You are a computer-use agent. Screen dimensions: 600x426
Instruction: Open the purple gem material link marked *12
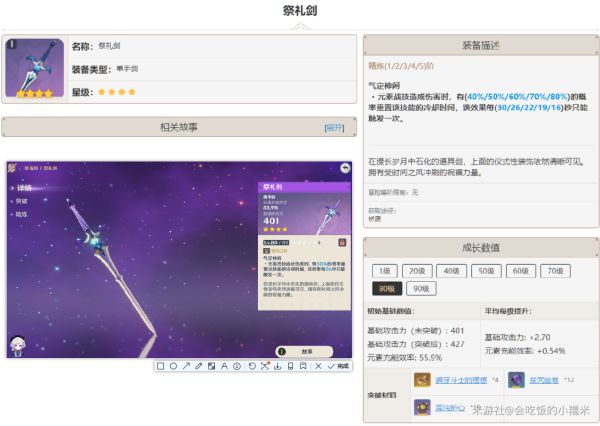[x=544, y=380]
